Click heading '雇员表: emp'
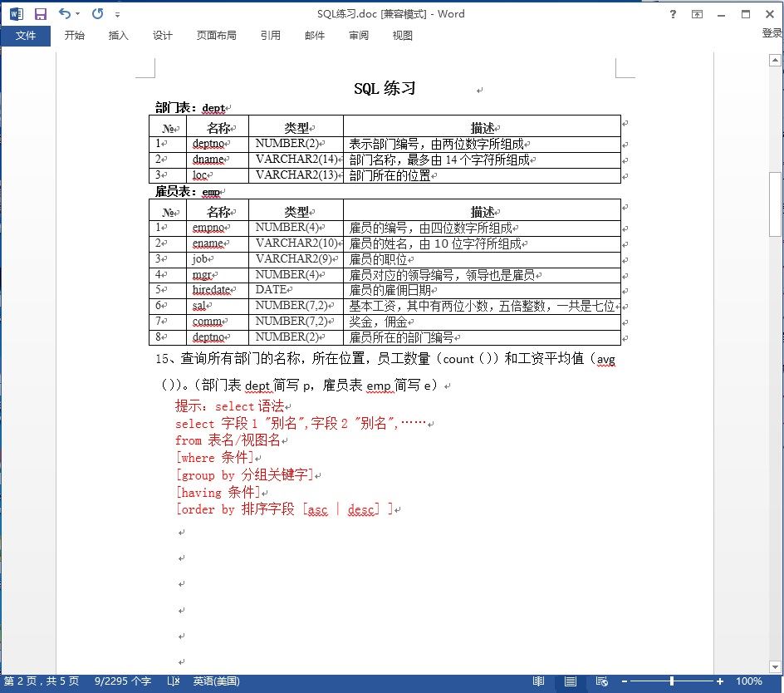This screenshot has width=784, height=693. [188, 192]
